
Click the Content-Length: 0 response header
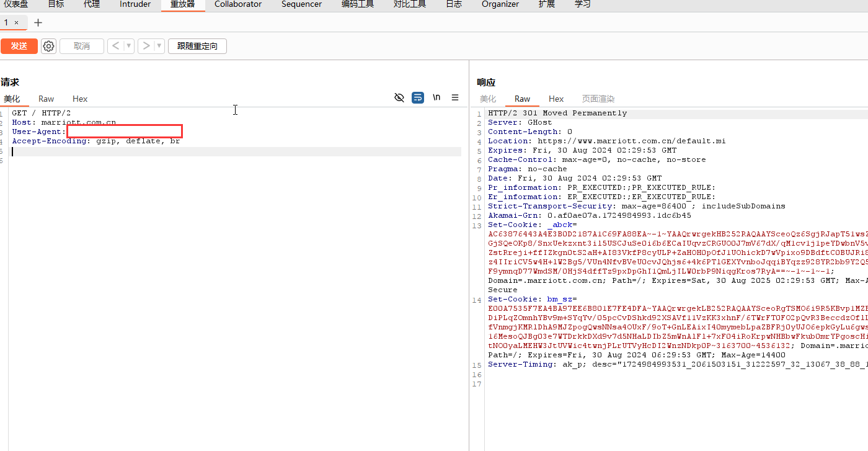[x=530, y=132]
